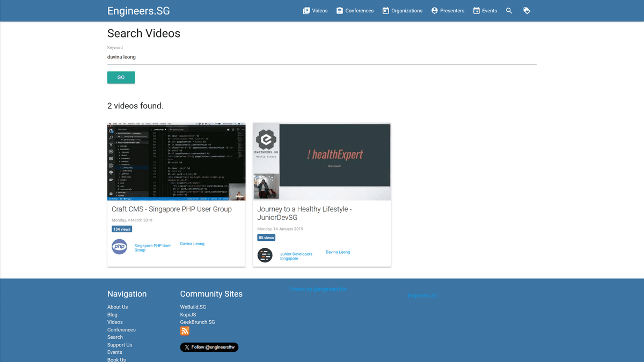Open the Conferences navbar item

(355, 11)
